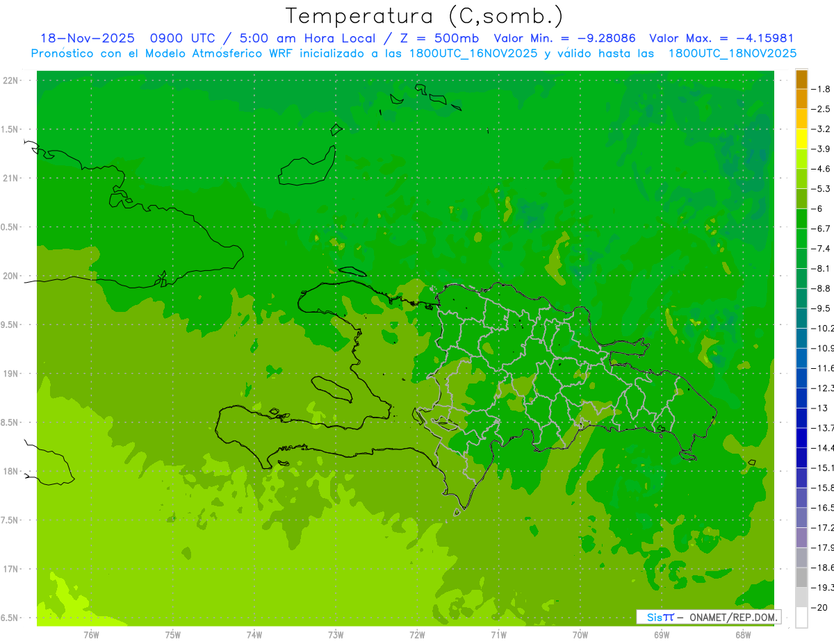Image resolution: width=834 pixels, height=644 pixels.
Task: Pick the brown-orange swatch above -1.8
Action: (801, 79)
